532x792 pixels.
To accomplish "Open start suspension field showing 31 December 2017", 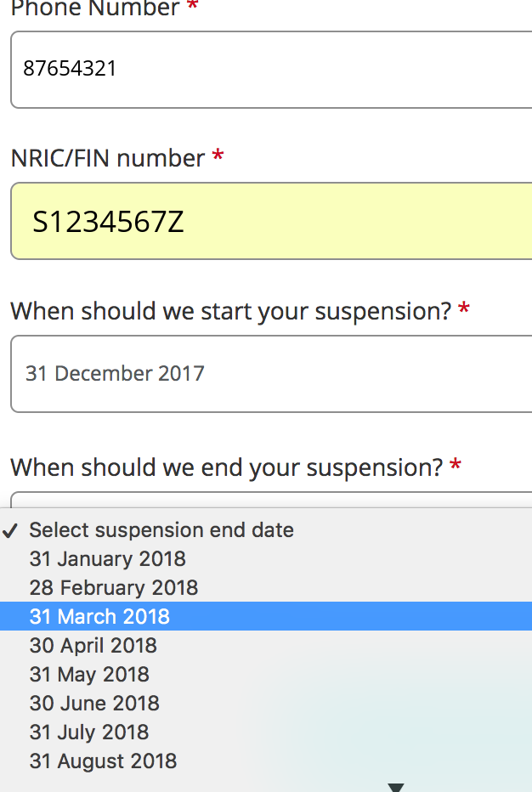I will (271, 374).
